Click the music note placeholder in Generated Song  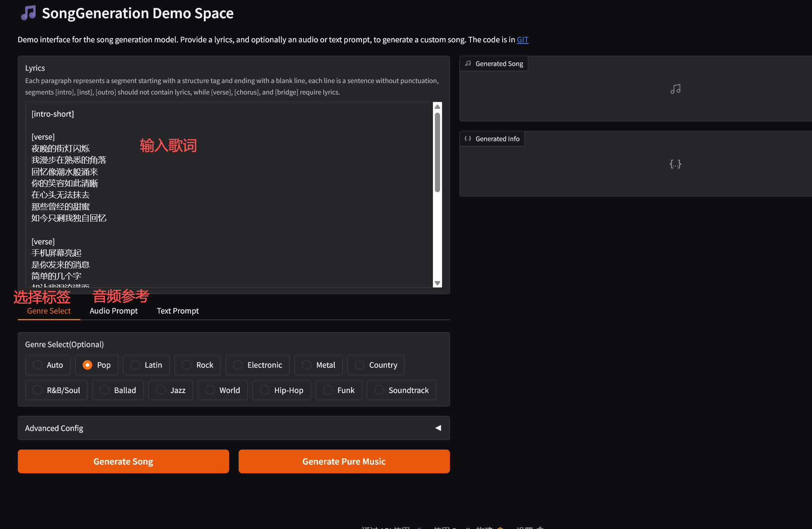tap(675, 89)
